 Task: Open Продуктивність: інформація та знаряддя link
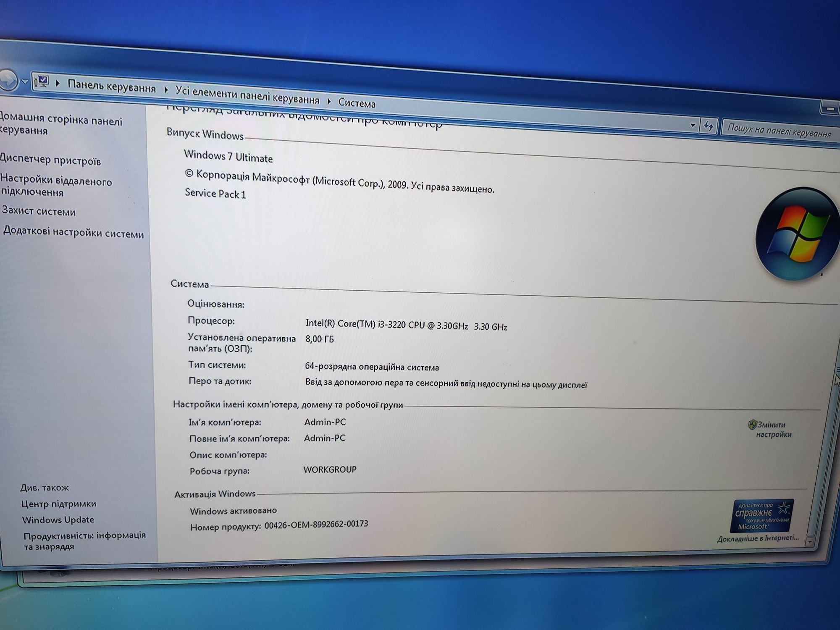click(84, 541)
